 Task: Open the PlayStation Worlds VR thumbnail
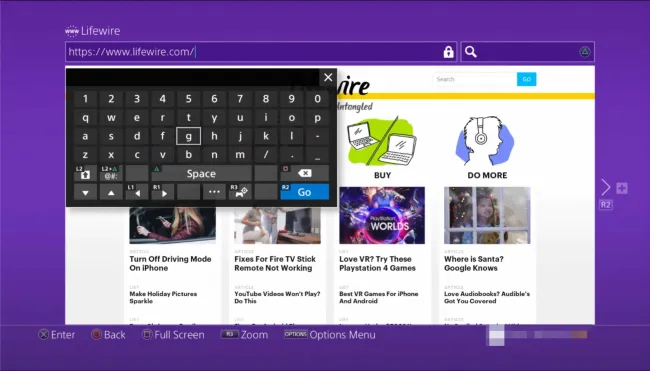tap(382, 215)
